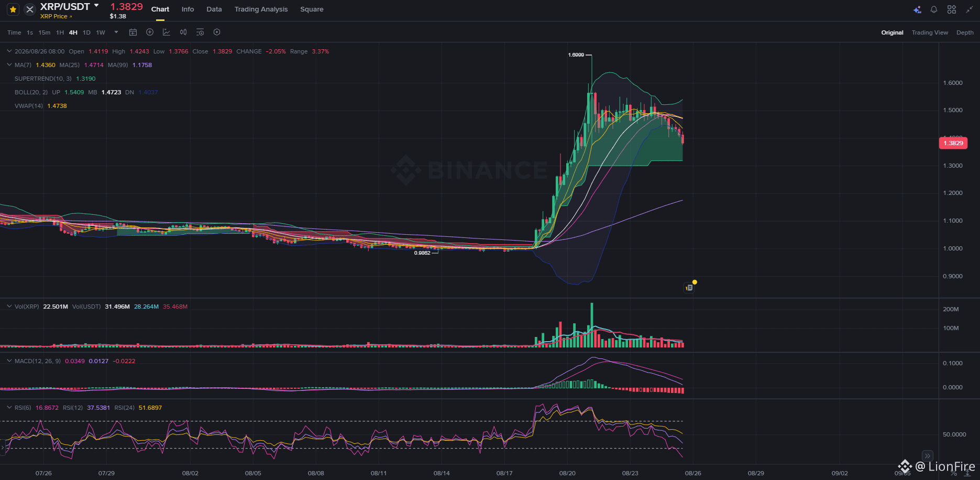The width and height of the screenshot is (980, 480).
Task: Open the AI assistant sparkle icon
Action: [917, 9]
